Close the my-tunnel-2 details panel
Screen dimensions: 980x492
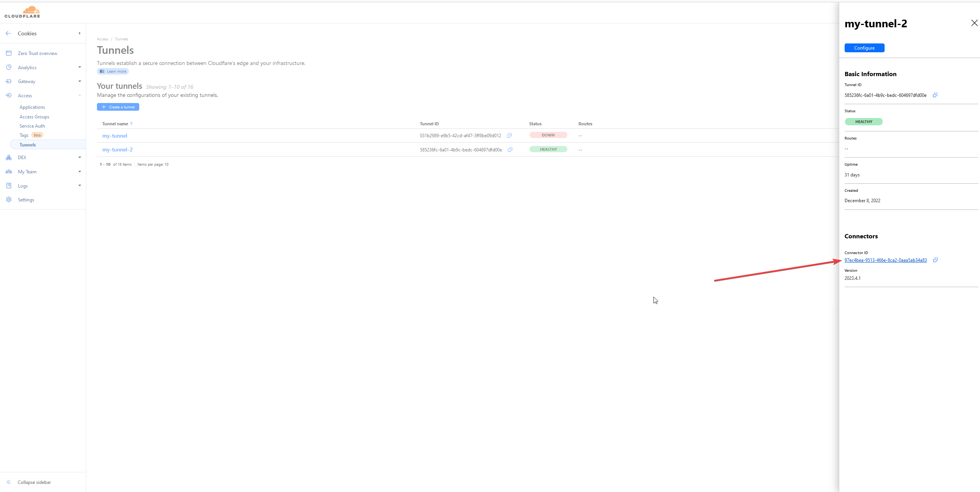tap(974, 23)
